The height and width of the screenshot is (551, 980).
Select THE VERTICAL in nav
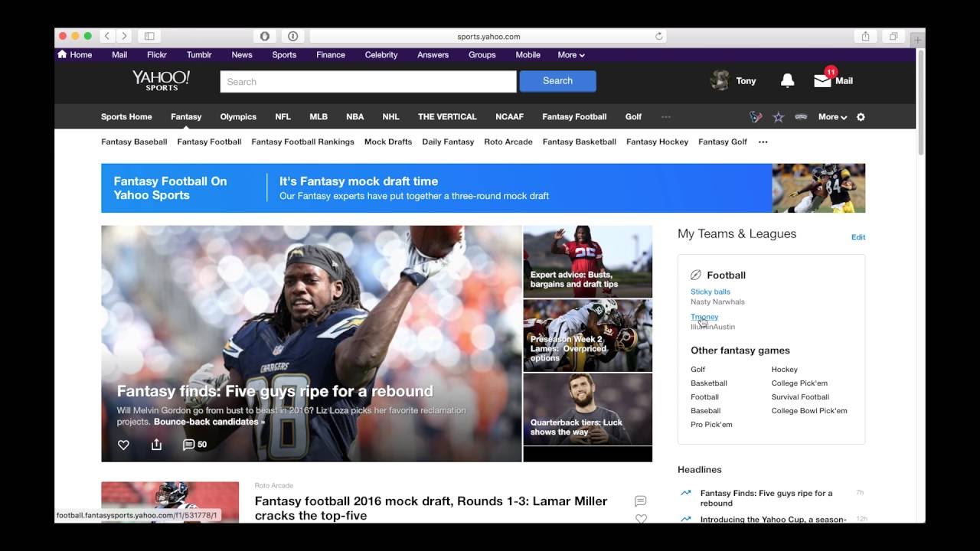(447, 117)
